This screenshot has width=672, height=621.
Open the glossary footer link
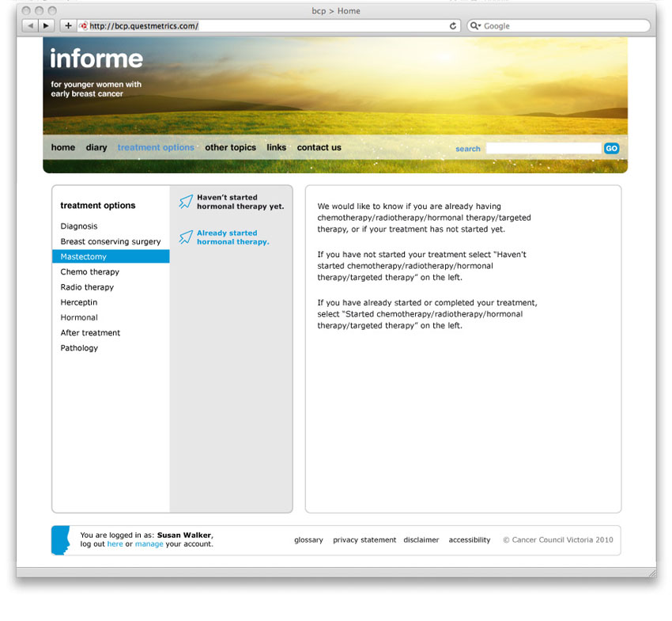[x=308, y=540]
